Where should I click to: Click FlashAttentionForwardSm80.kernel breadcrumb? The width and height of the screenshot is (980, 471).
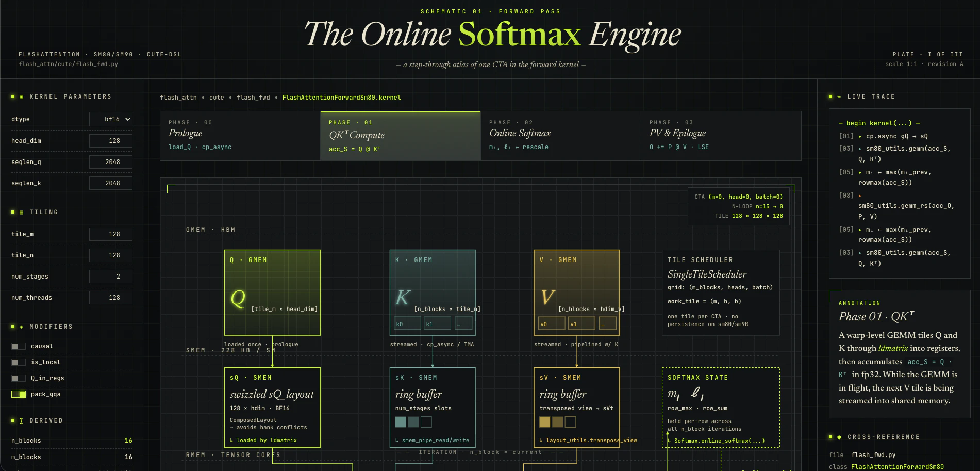click(341, 98)
